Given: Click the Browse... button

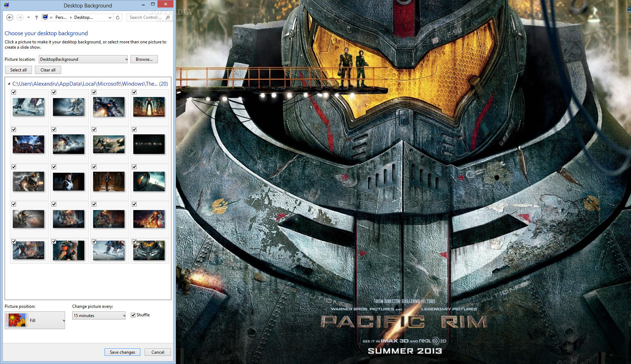Looking at the screenshot, I should [x=144, y=59].
